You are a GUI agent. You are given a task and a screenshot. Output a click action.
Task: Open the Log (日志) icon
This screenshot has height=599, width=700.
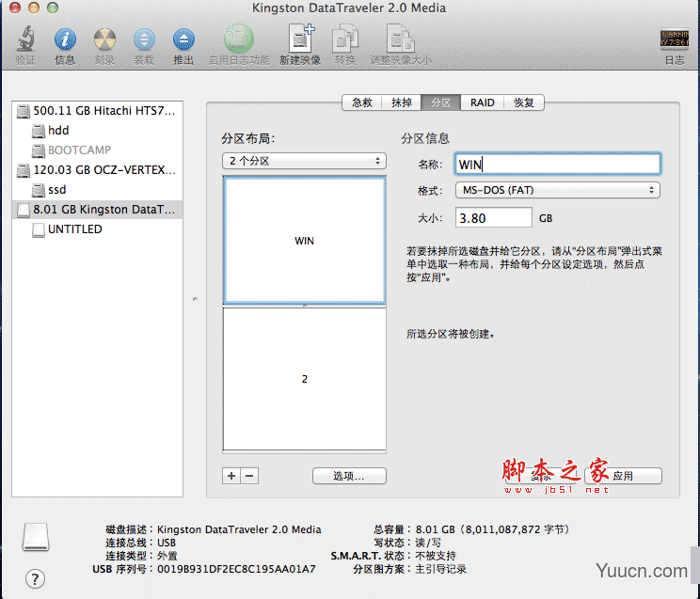pos(674,39)
